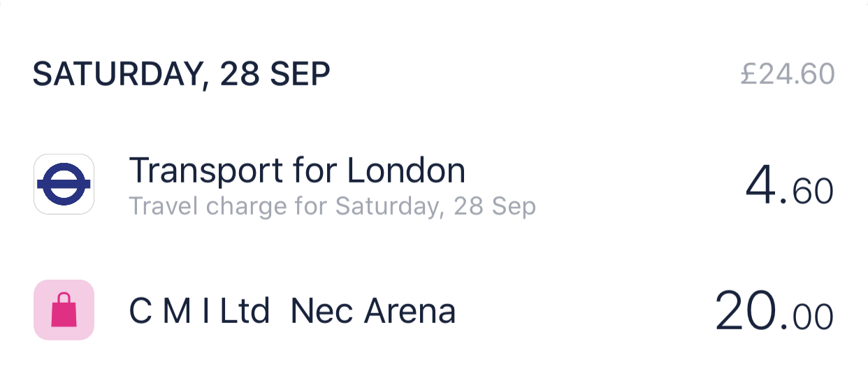The image size is (868, 374).
Task: Tap the pink shopping bag icon
Action: [x=64, y=310]
